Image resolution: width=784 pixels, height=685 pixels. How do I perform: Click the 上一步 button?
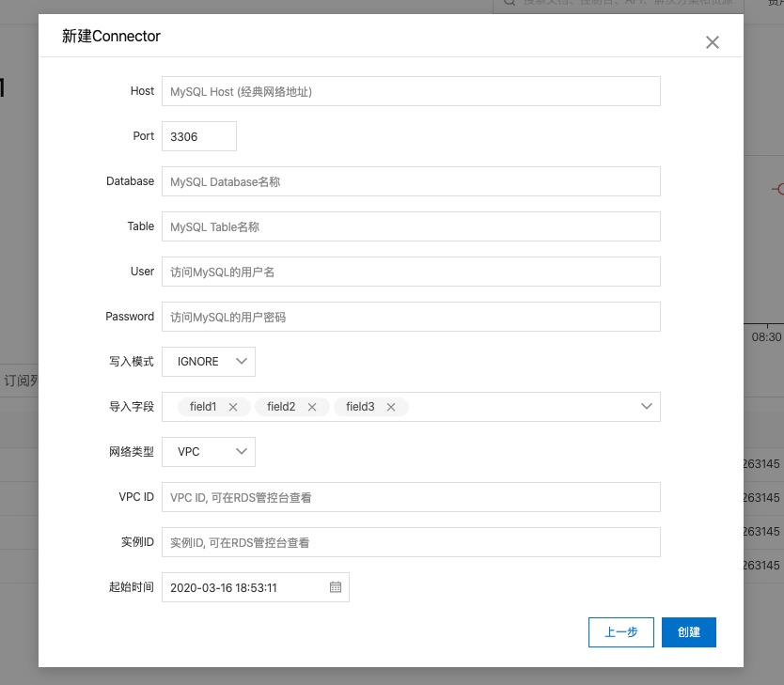(621, 632)
